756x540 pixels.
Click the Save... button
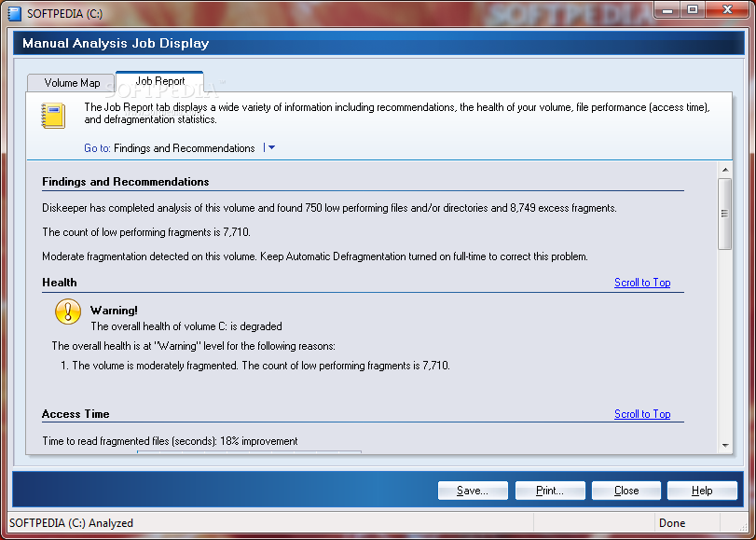tap(473, 491)
